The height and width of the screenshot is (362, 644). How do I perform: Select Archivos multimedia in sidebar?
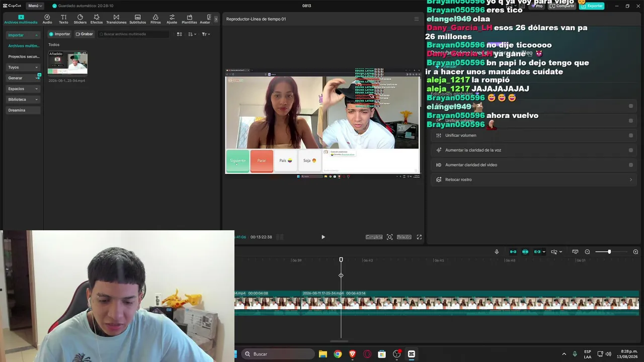point(23,46)
